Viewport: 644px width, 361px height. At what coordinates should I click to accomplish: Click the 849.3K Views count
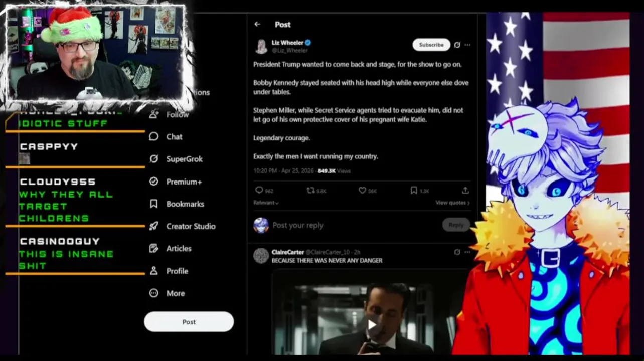(334, 171)
